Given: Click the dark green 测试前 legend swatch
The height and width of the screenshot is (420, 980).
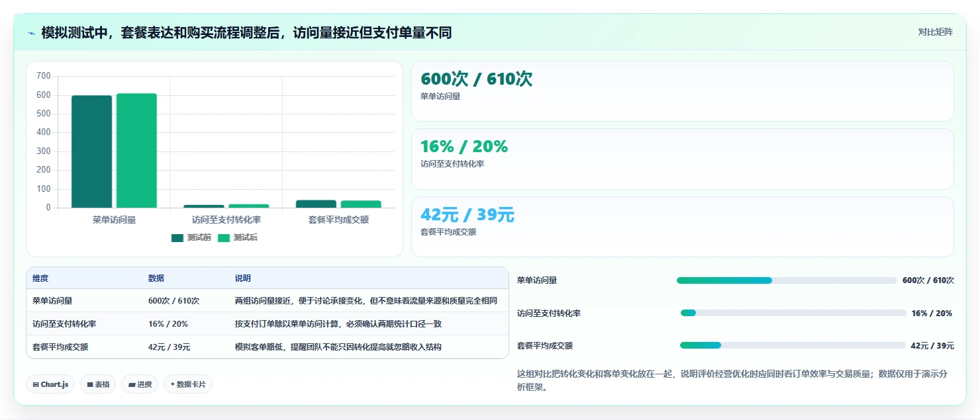Looking at the screenshot, I should (x=177, y=238).
